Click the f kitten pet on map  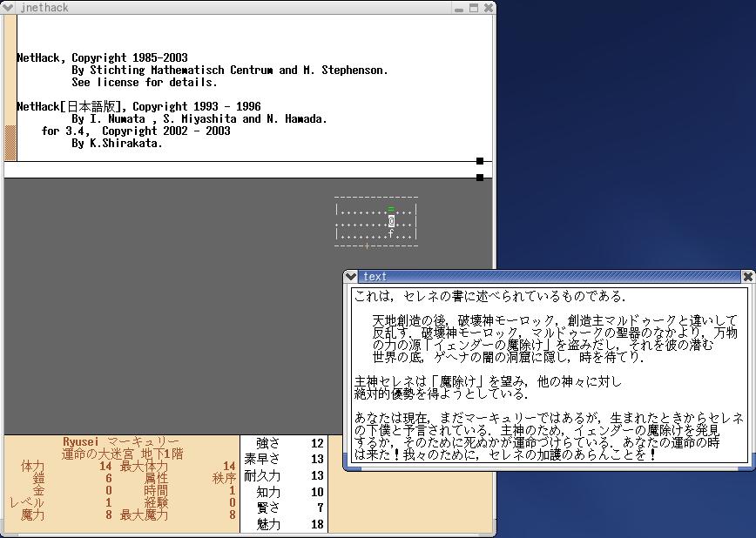pyautogui.click(x=391, y=234)
